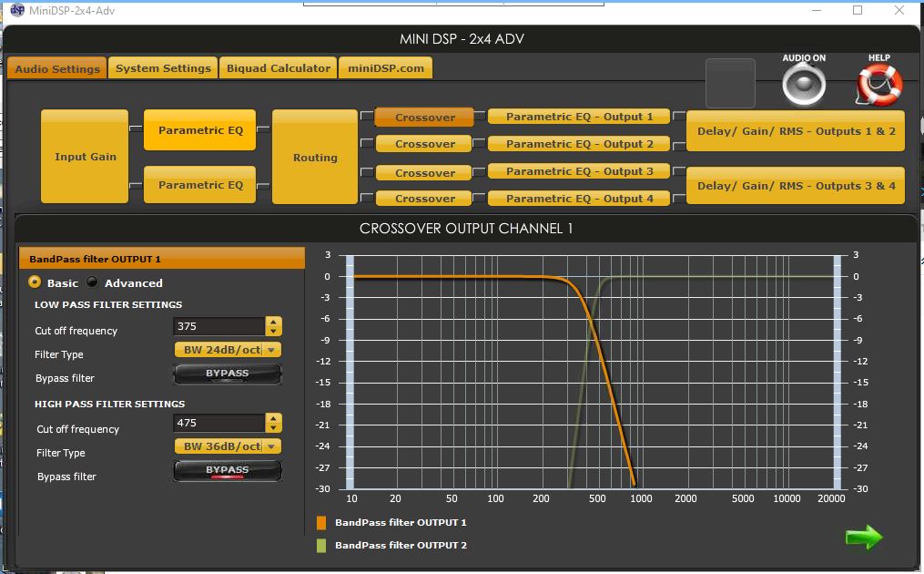
Task: Switch to Audio Settings tab
Action: coord(57,68)
